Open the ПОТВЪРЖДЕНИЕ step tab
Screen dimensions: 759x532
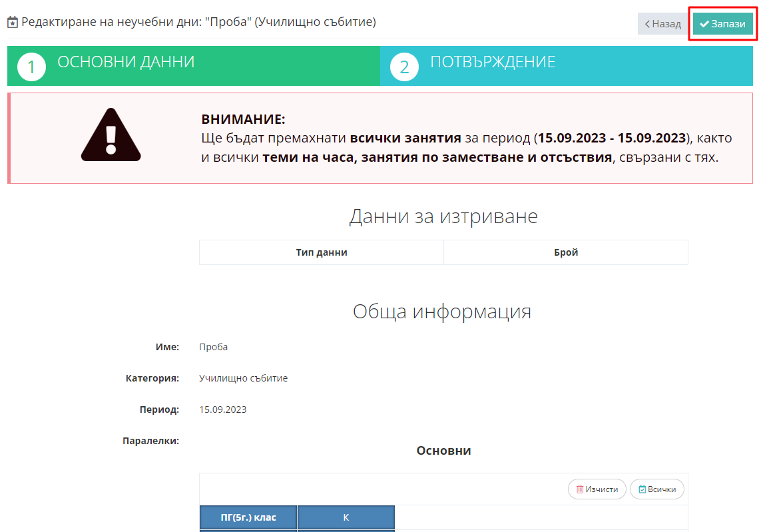493,63
